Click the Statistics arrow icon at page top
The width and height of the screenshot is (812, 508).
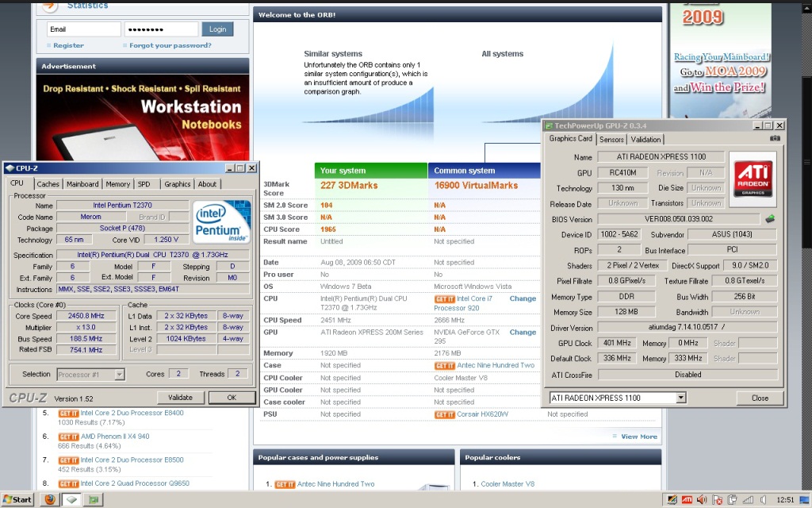tap(50, 6)
